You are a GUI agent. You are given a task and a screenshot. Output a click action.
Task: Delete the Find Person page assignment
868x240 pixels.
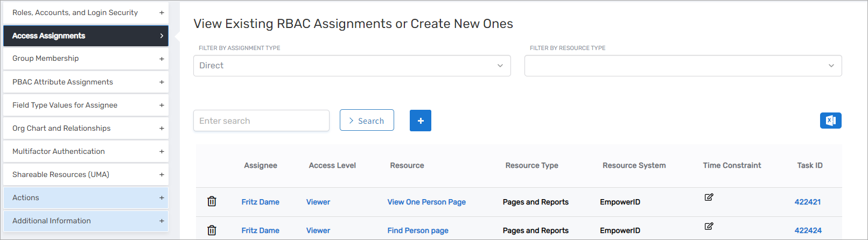click(212, 230)
